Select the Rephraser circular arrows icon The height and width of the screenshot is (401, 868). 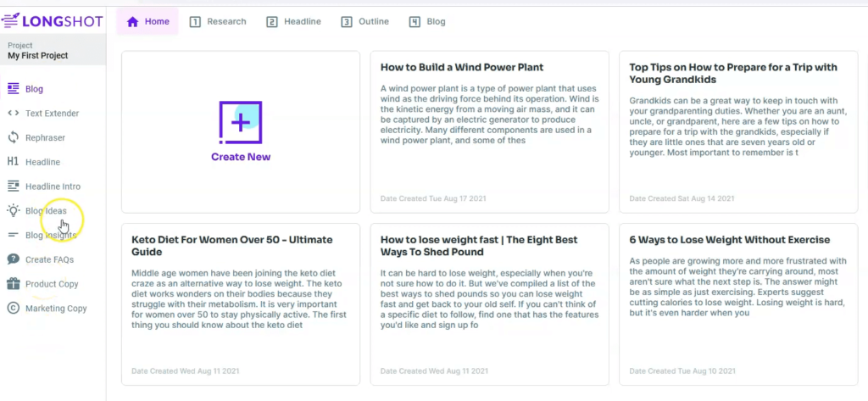click(x=14, y=137)
